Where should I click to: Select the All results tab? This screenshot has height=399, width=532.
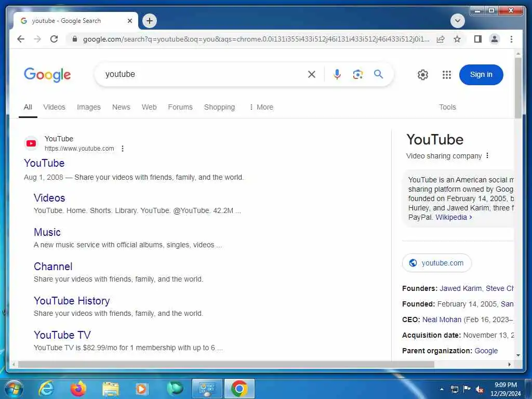click(28, 107)
